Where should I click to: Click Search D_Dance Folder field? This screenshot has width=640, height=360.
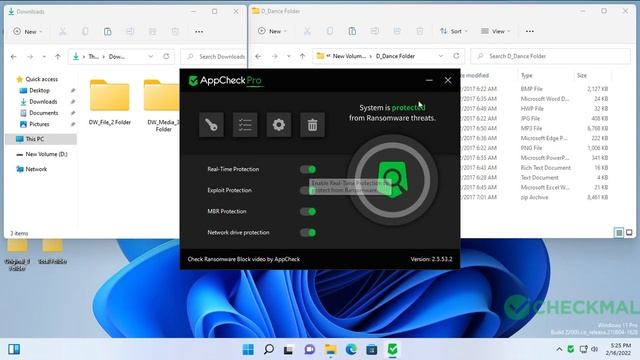(x=550, y=56)
